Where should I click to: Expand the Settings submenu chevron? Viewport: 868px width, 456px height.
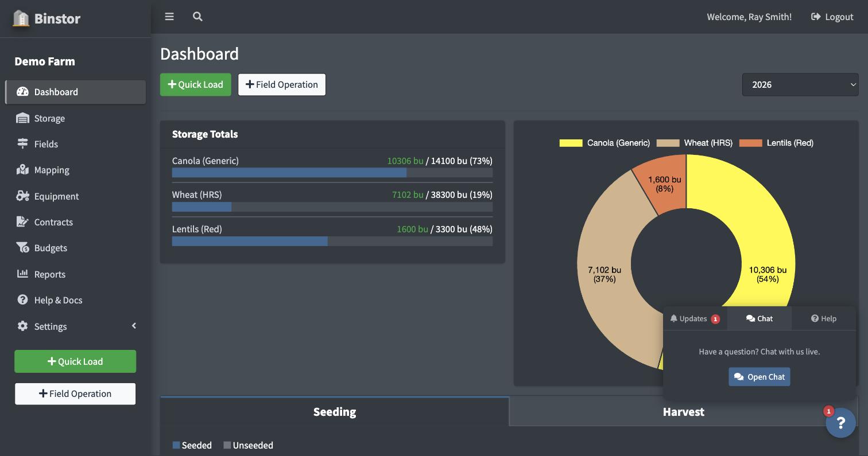[x=134, y=326]
